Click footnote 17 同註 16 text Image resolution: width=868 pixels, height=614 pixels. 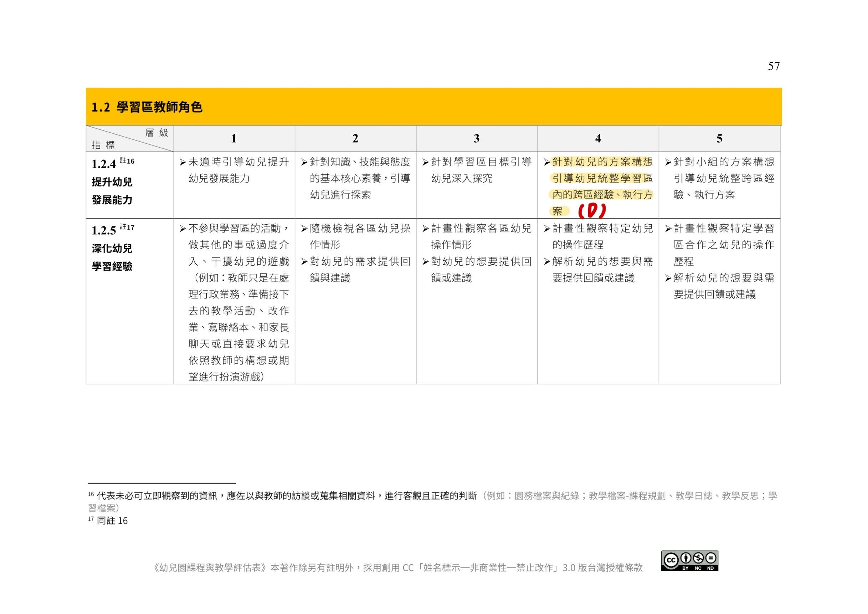(x=112, y=521)
